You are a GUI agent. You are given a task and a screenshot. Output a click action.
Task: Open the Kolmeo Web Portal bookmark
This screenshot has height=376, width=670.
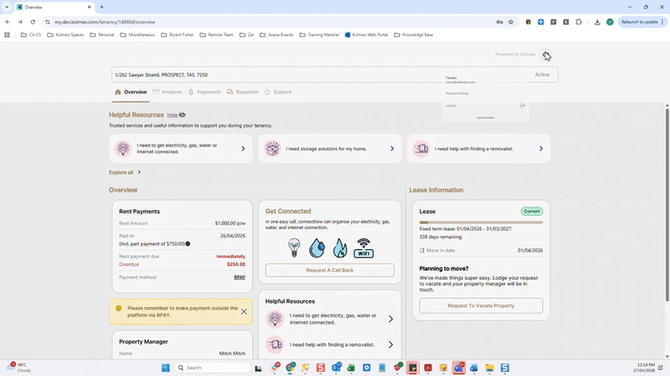(x=366, y=35)
